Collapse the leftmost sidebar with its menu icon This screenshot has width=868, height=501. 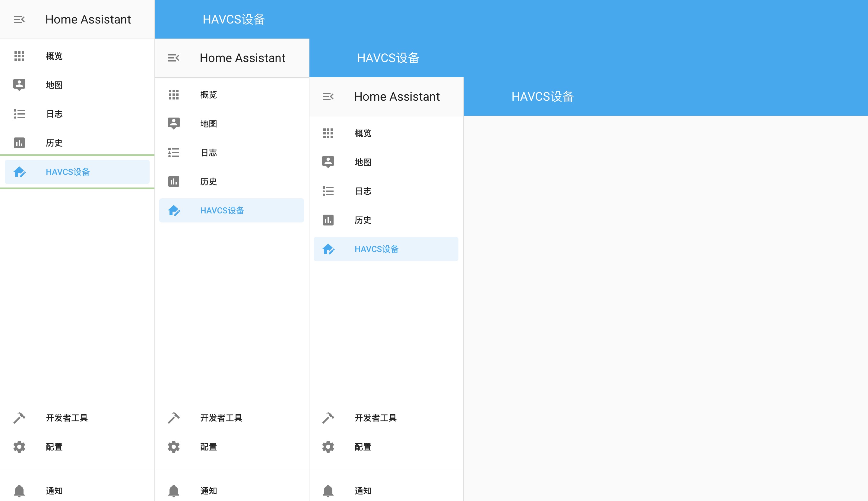tap(19, 19)
